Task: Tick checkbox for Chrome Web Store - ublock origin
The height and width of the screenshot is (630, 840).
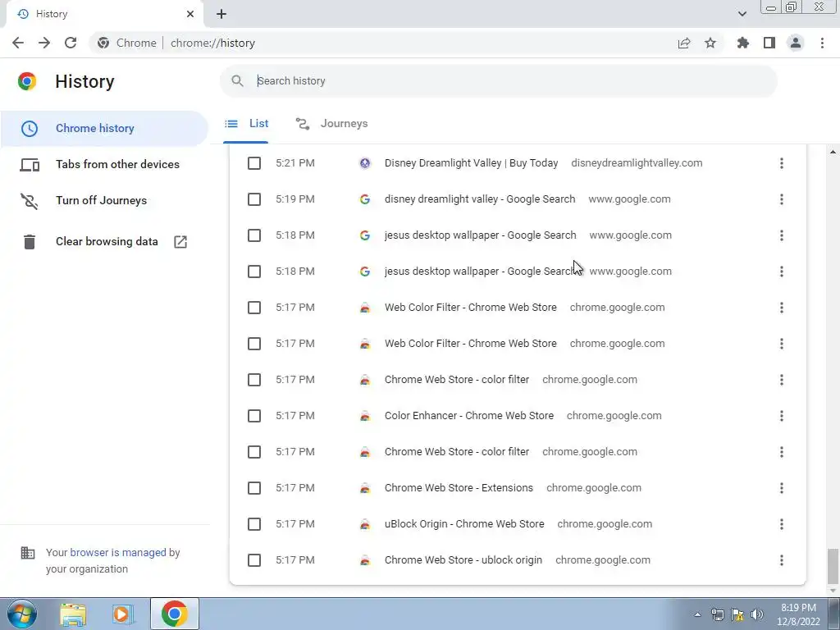Action: [254, 560]
